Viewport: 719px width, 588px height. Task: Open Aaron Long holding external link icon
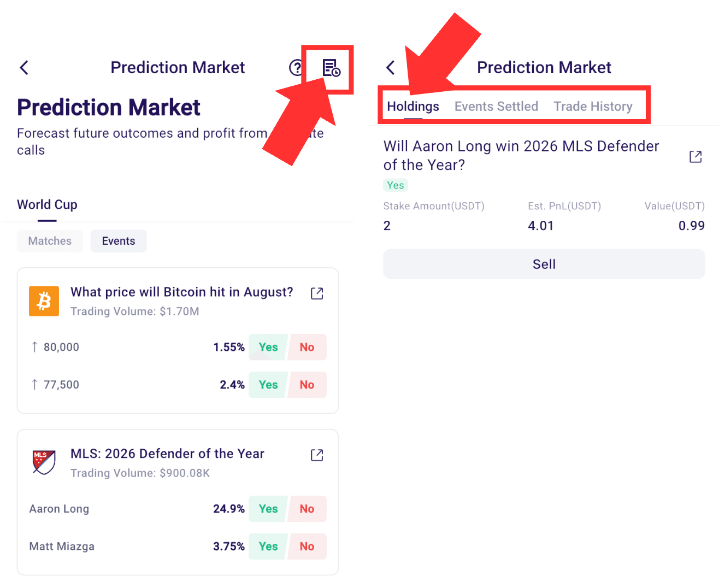click(696, 157)
